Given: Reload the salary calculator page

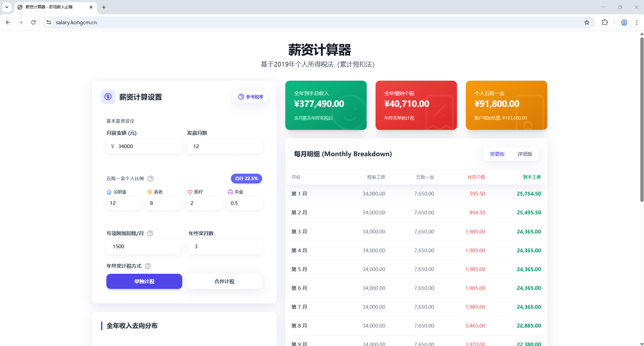Looking at the screenshot, I should point(34,23).
